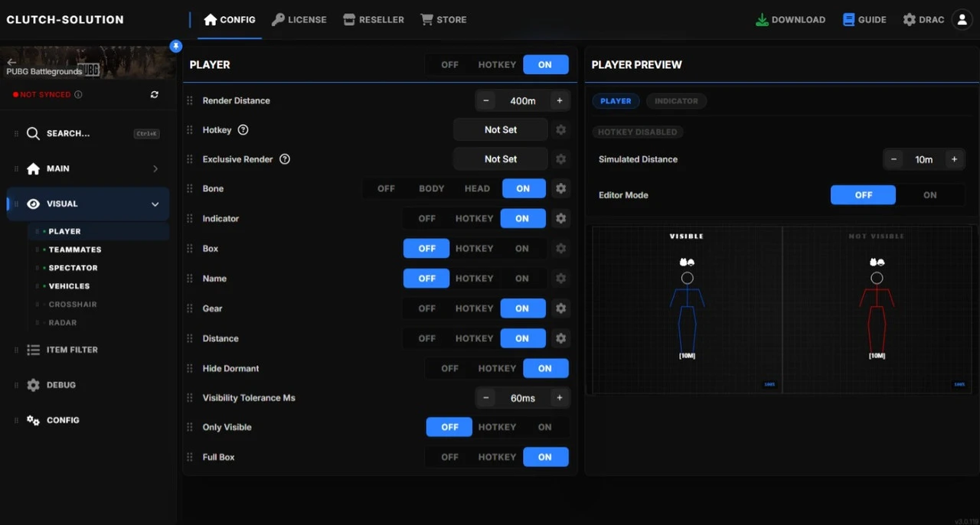Click the Not Synced info icon
980x525 pixels.
click(x=78, y=95)
